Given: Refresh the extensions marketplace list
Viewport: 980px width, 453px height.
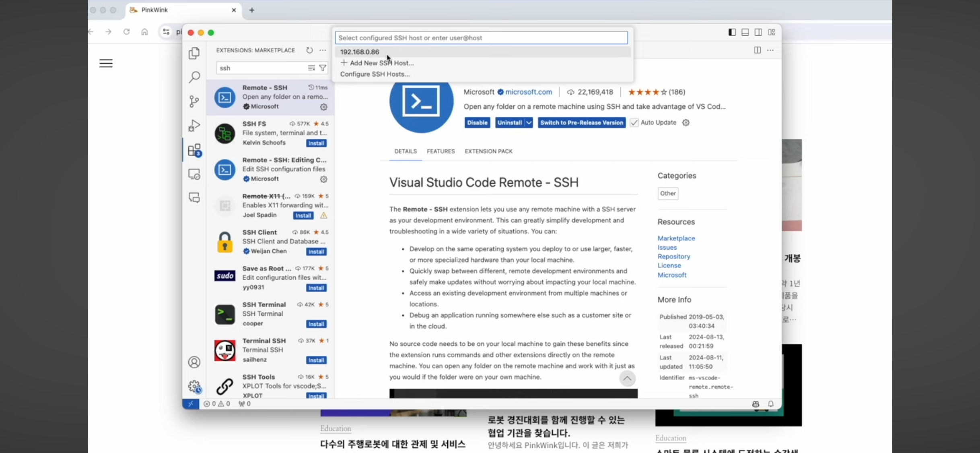Looking at the screenshot, I should (x=309, y=50).
